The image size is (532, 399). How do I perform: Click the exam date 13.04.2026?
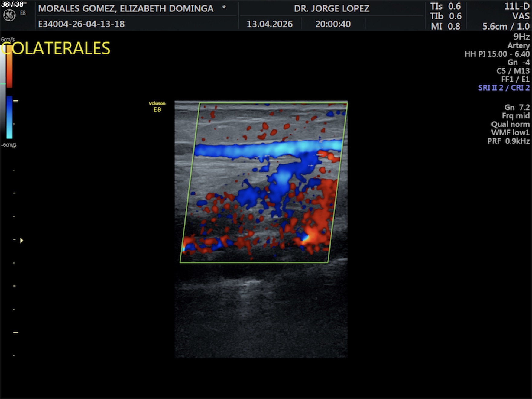tap(270, 24)
